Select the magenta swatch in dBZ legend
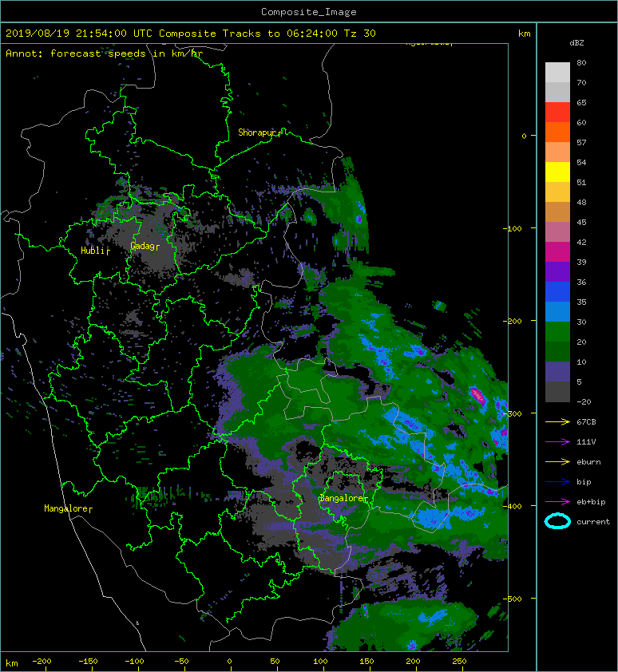618x672 pixels. click(557, 252)
